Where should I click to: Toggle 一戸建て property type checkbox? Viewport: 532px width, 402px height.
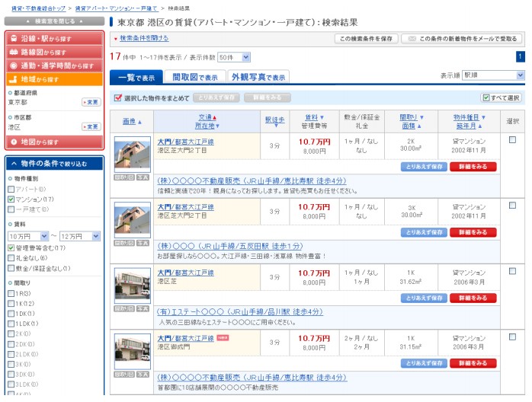coord(11,209)
